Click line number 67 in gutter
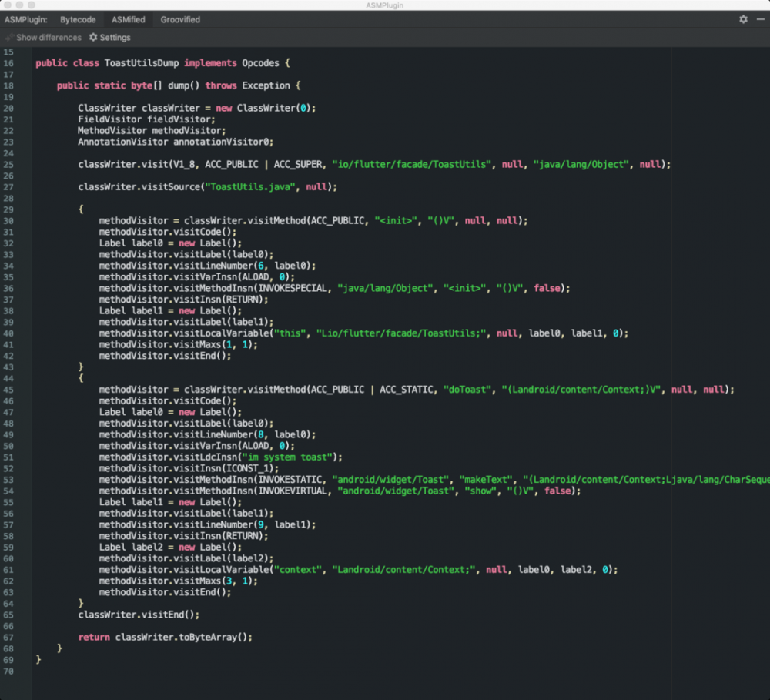Image resolution: width=770 pixels, height=700 pixels. point(8,638)
